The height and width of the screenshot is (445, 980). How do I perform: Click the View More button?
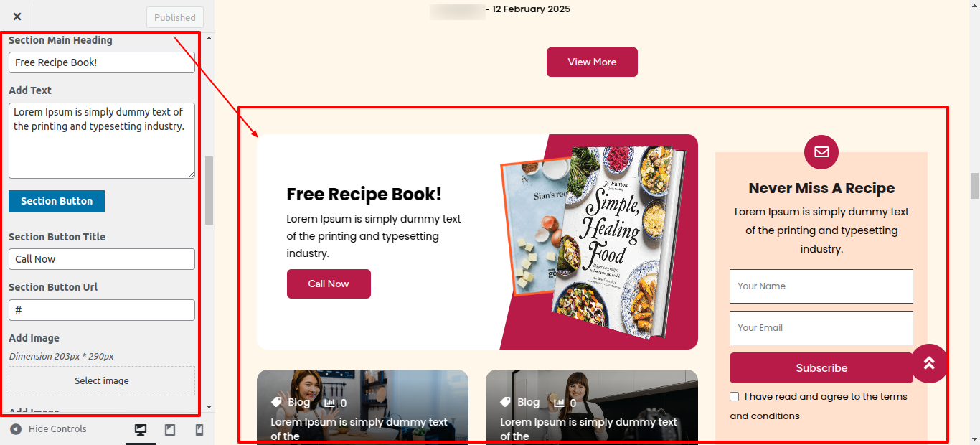click(x=592, y=62)
